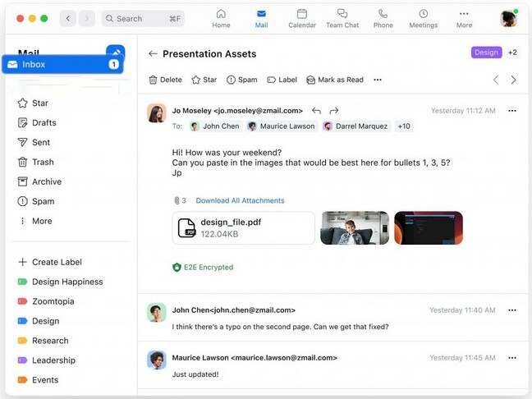Open the More menu in top navigation
The height and width of the screenshot is (399, 532).
[464, 18]
